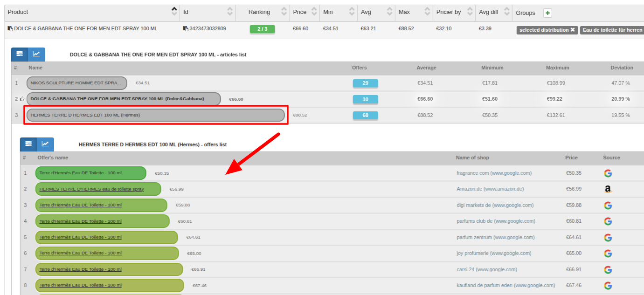Open offer link priced €64.61
The image size is (644, 295).
(80, 237)
